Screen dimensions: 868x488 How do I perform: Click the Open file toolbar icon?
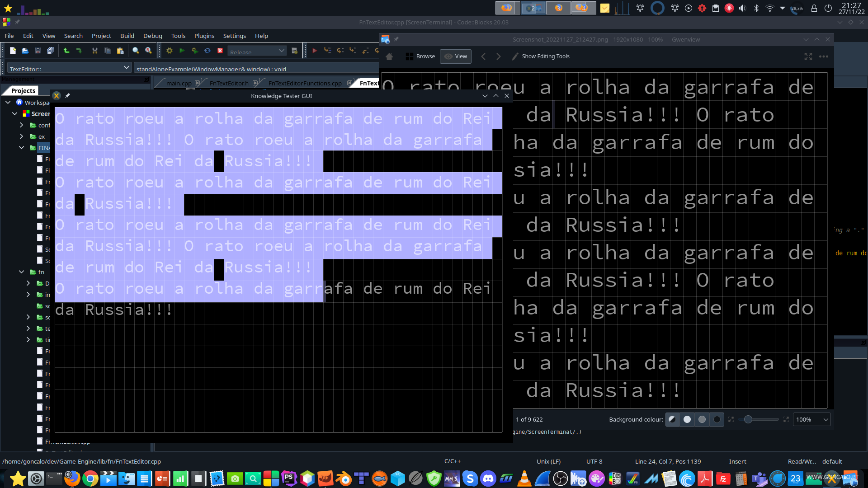click(25, 51)
